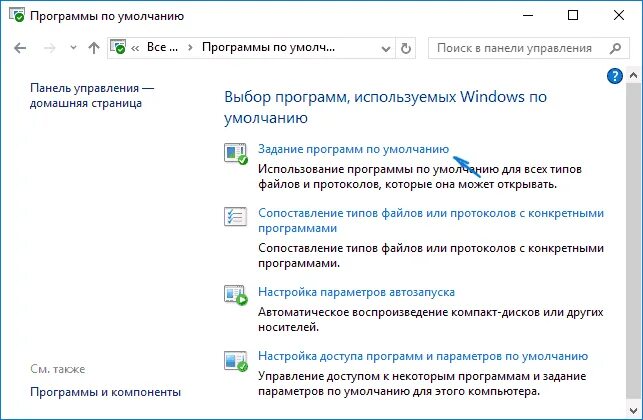The height and width of the screenshot is (420, 643).
Task: Open 'Программы и компоненты' link
Action: coord(105,392)
